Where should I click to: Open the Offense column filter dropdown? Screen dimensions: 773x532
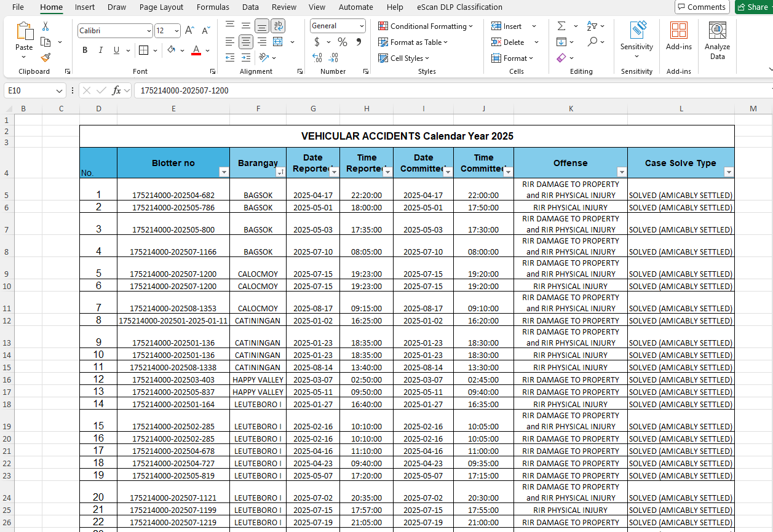coord(622,172)
